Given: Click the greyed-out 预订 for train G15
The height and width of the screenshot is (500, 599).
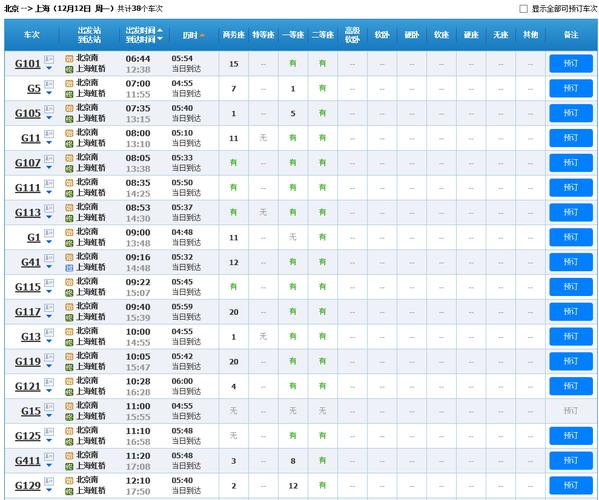Looking at the screenshot, I should tap(571, 411).
